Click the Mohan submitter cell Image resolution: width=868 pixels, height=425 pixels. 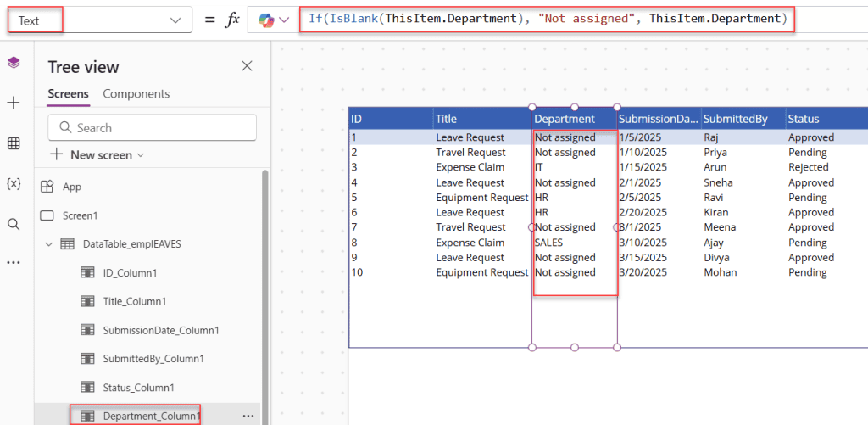pyautogui.click(x=721, y=272)
